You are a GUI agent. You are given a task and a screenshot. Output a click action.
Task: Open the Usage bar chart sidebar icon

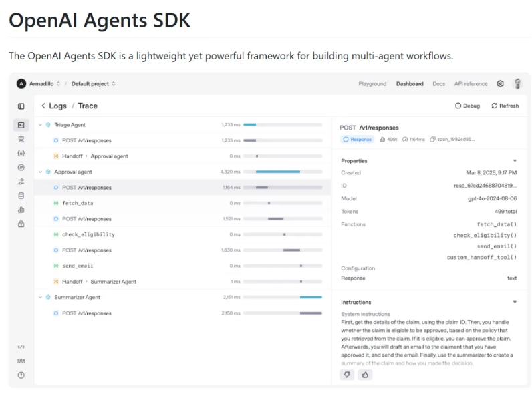(x=21, y=210)
